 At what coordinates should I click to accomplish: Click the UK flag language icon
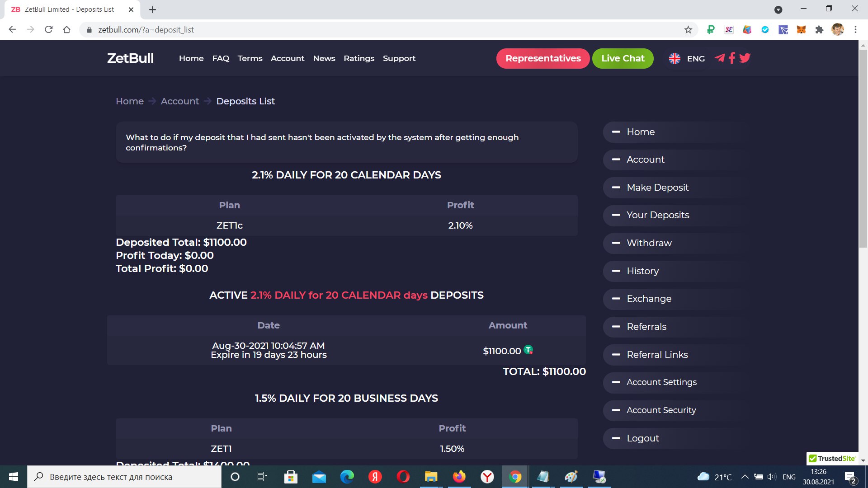click(x=675, y=58)
